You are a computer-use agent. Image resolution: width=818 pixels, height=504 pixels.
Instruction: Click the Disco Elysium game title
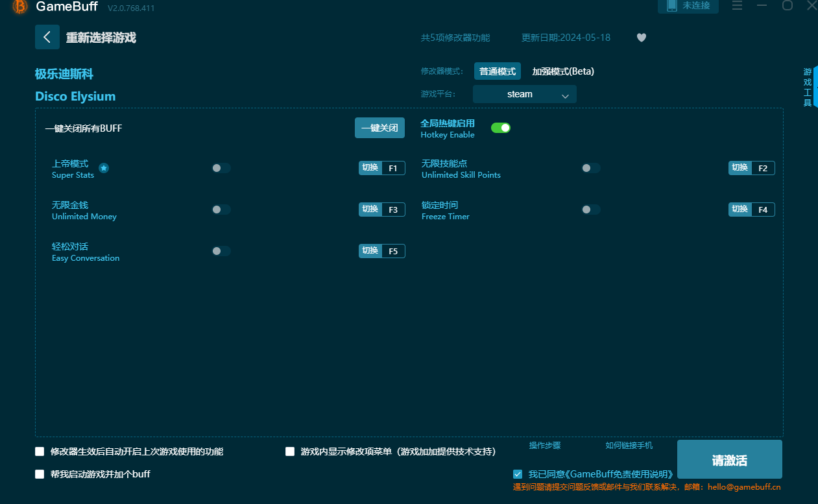(x=75, y=96)
